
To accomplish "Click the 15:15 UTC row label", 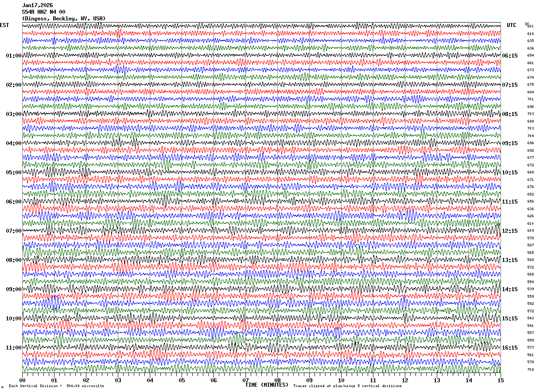I will [x=510, y=319].
